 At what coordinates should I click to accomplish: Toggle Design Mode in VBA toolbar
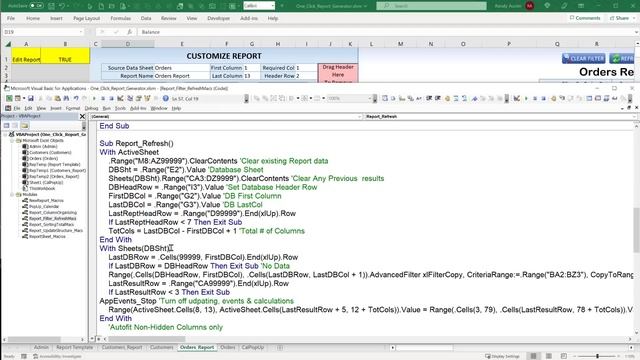(x=120, y=98)
